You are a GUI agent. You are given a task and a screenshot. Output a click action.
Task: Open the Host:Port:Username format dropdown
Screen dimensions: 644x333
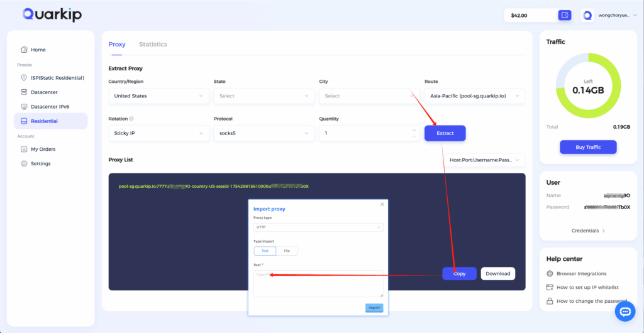point(485,160)
